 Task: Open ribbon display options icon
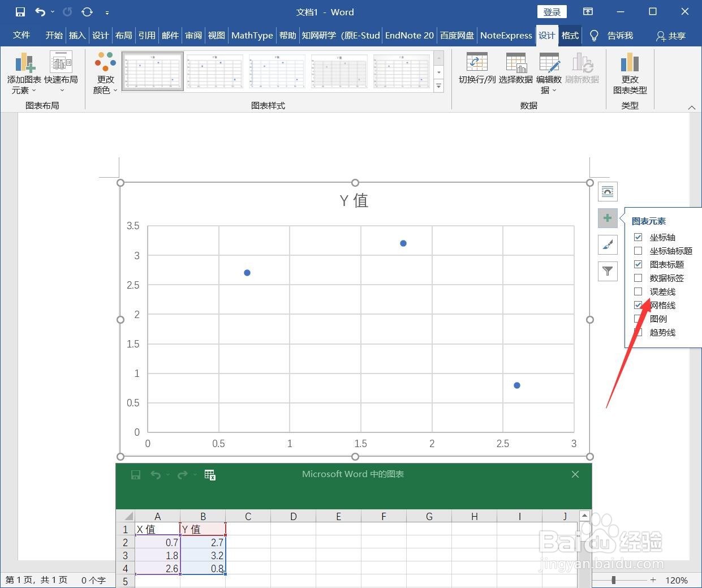pos(588,12)
